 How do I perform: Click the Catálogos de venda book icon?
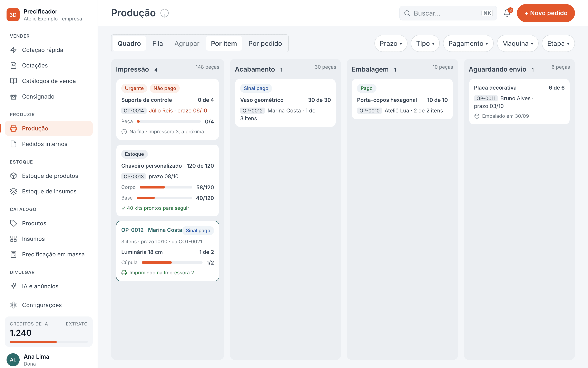14,81
